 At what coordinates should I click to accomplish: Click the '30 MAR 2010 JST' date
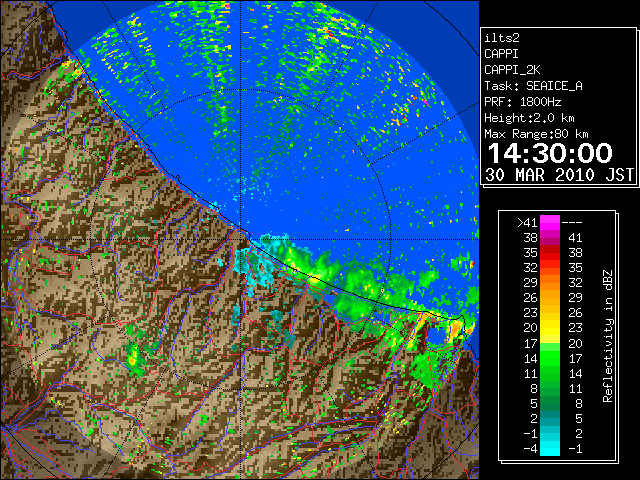click(560, 175)
